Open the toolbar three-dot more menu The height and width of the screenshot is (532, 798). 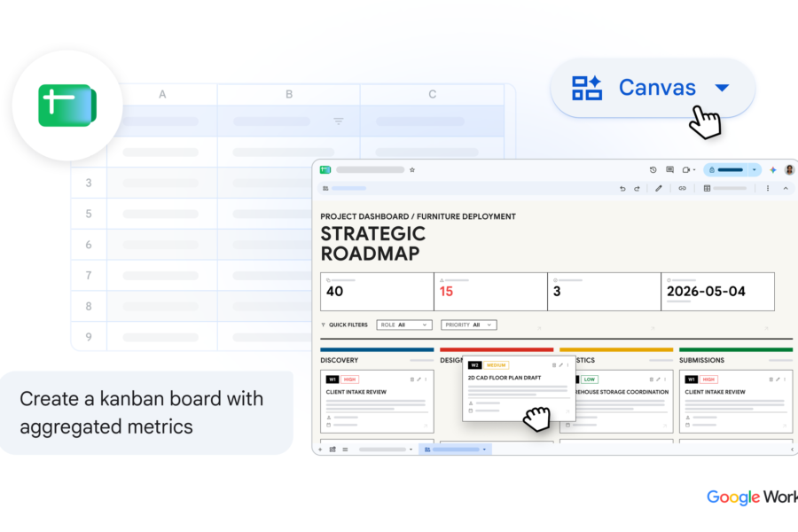pyautogui.click(x=768, y=188)
